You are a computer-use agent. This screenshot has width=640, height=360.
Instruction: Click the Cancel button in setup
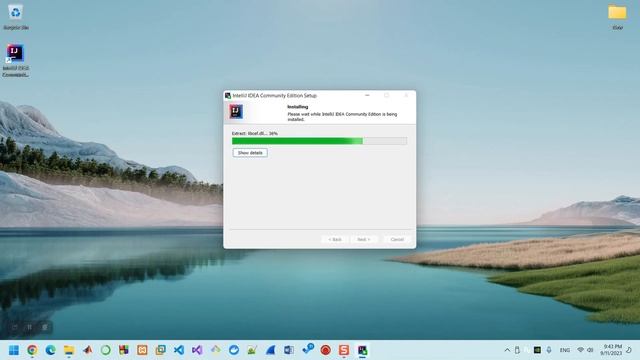click(x=397, y=239)
